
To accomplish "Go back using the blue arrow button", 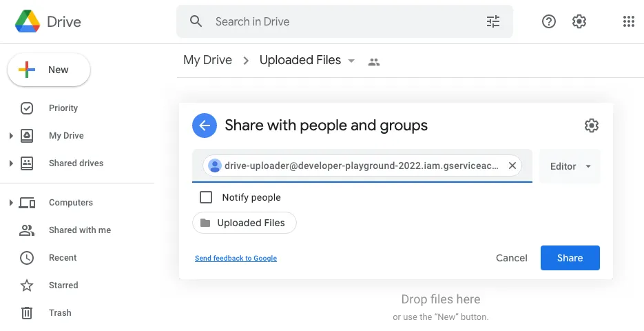I will (x=205, y=126).
